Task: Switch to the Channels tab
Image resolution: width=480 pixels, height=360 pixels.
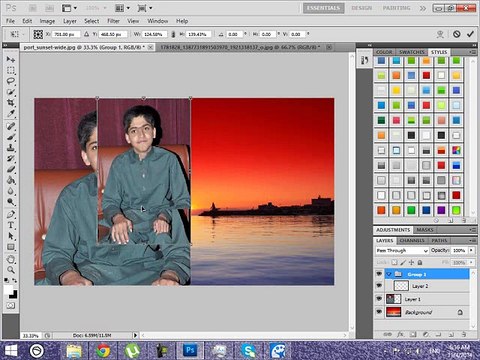Action: 412,240
